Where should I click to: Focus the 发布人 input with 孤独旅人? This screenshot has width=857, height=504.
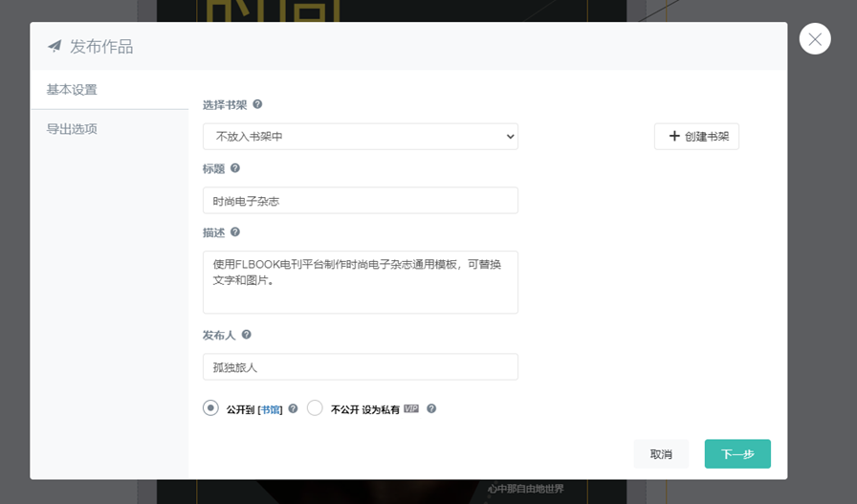coord(361,367)
